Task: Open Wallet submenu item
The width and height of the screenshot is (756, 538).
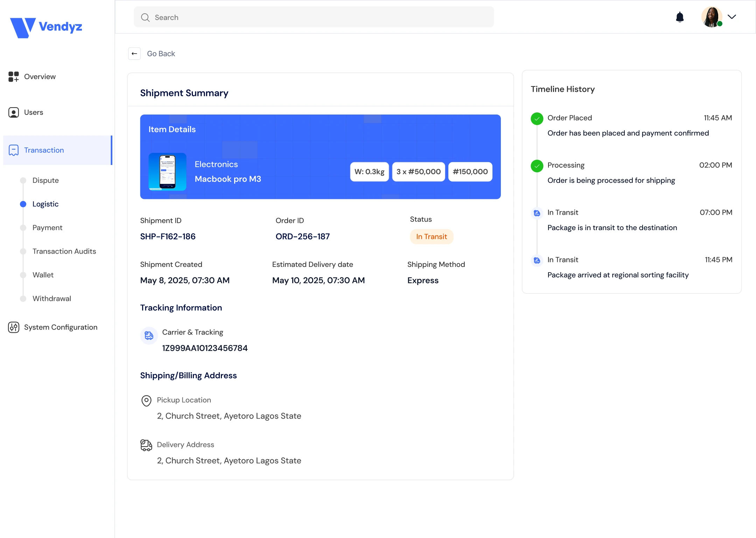Action: pyautogui.click(x=43, y=275)
